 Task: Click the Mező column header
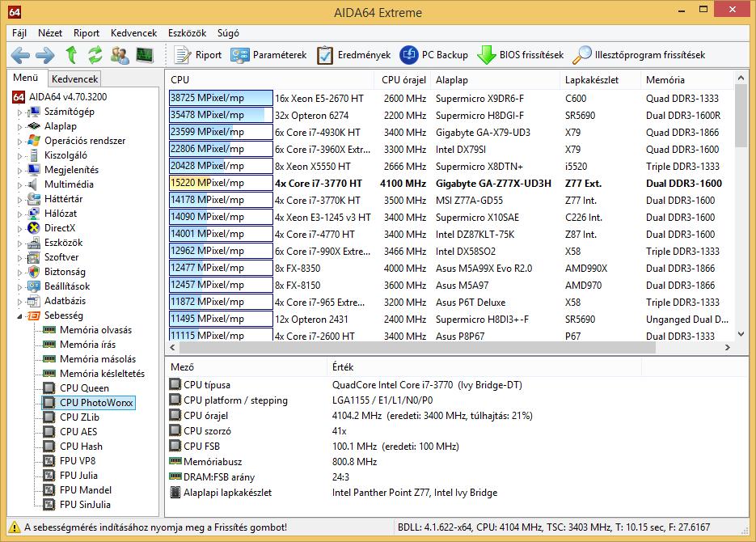tap(247, 367)
